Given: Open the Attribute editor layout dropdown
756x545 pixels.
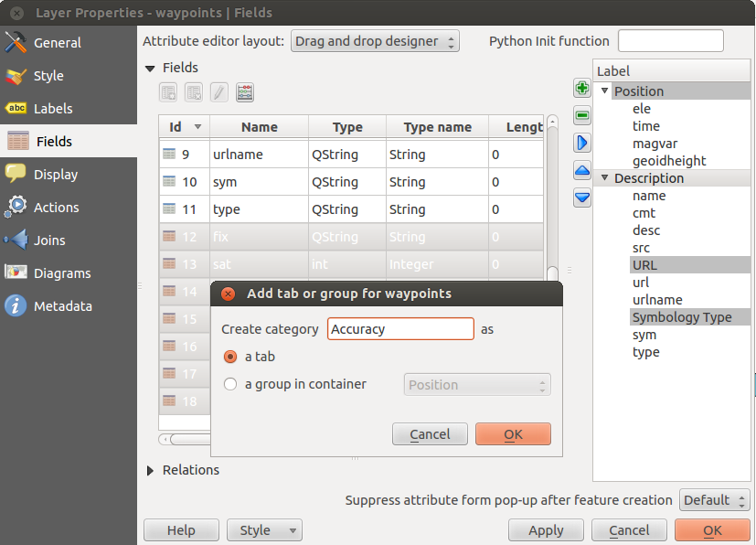Looking at the screenshot, I should pos(375,41).
